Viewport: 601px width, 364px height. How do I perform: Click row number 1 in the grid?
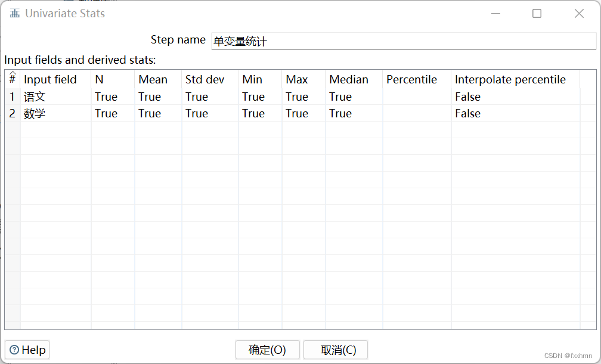(x=12, y=96)
